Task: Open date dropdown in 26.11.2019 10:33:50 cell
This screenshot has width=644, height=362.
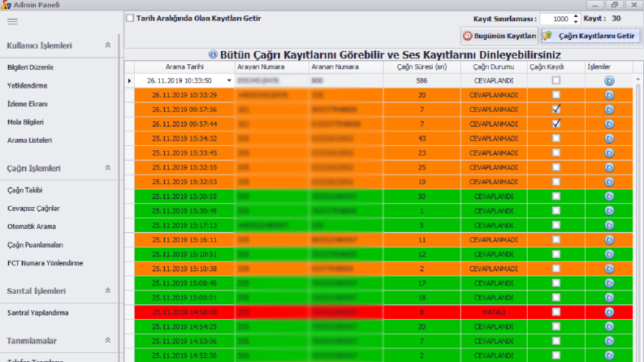Action: point(229,81)
